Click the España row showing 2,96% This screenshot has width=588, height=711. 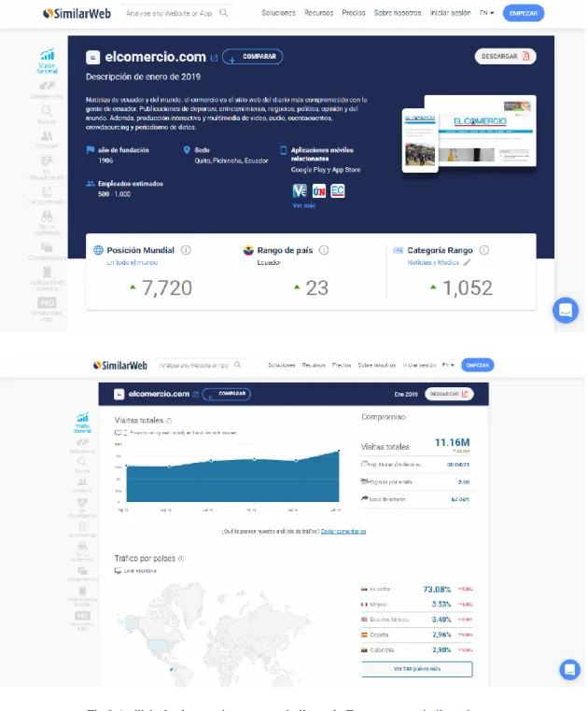[416, 634]
